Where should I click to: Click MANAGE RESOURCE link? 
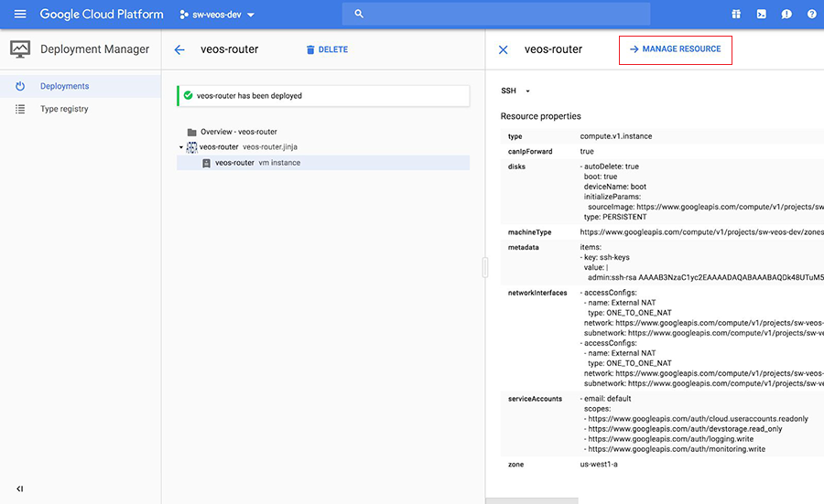click(x=676, y=49)
